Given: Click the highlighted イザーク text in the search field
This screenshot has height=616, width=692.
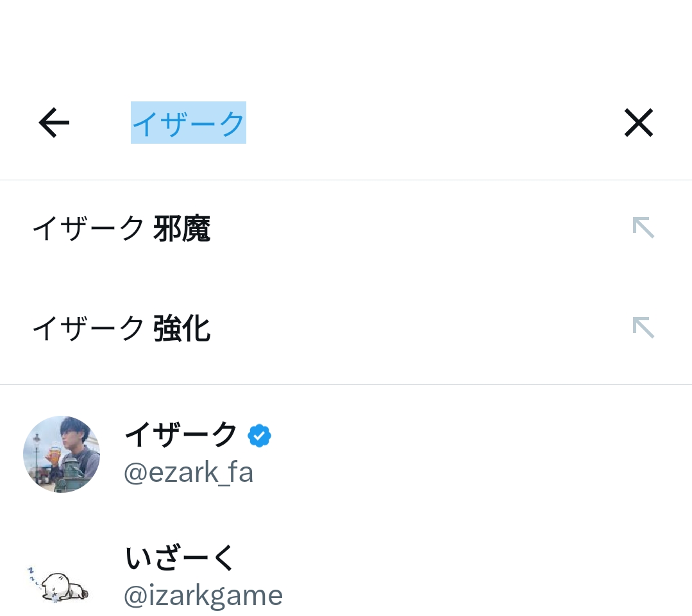Looking at the screenshot, I should click(189, 123).
